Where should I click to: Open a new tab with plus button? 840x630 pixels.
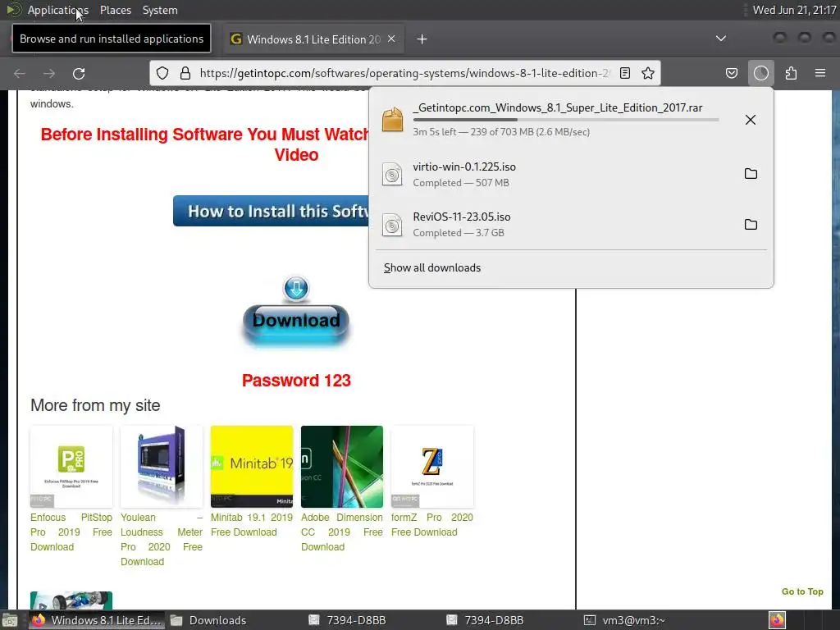click(x=422, y=39)
